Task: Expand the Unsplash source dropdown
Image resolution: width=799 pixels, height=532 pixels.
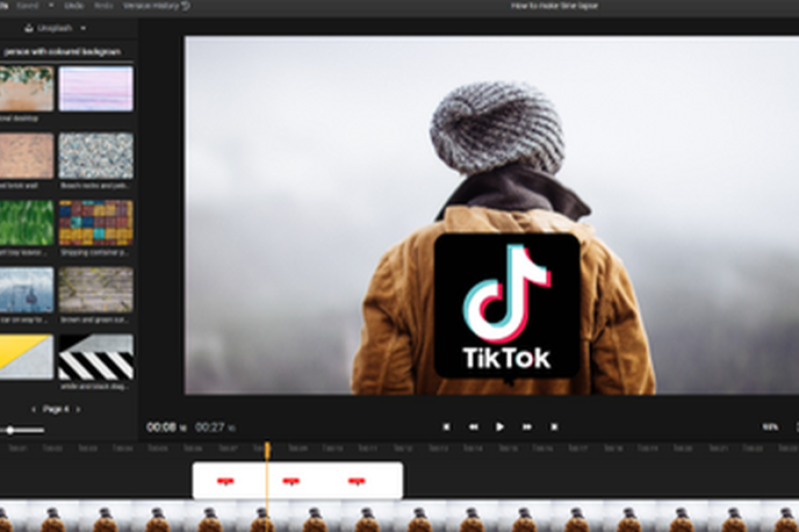Action: (82, 28)
